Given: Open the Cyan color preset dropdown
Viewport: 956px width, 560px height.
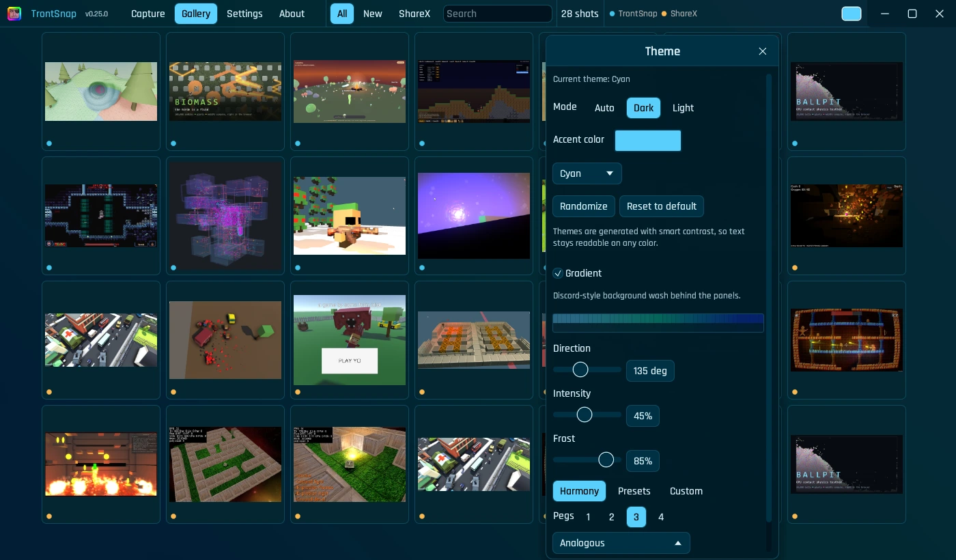Looking at the screenshot, I should point(587,173).
